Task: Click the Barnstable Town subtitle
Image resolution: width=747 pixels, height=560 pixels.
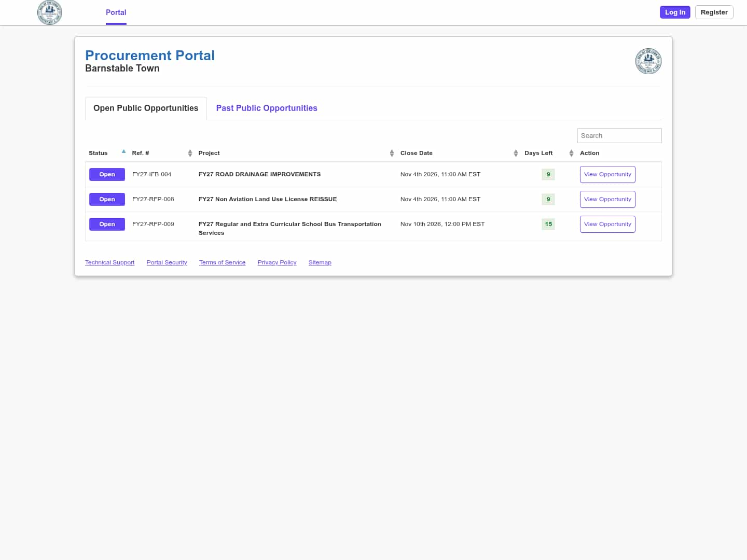Action: pos(122,68)
